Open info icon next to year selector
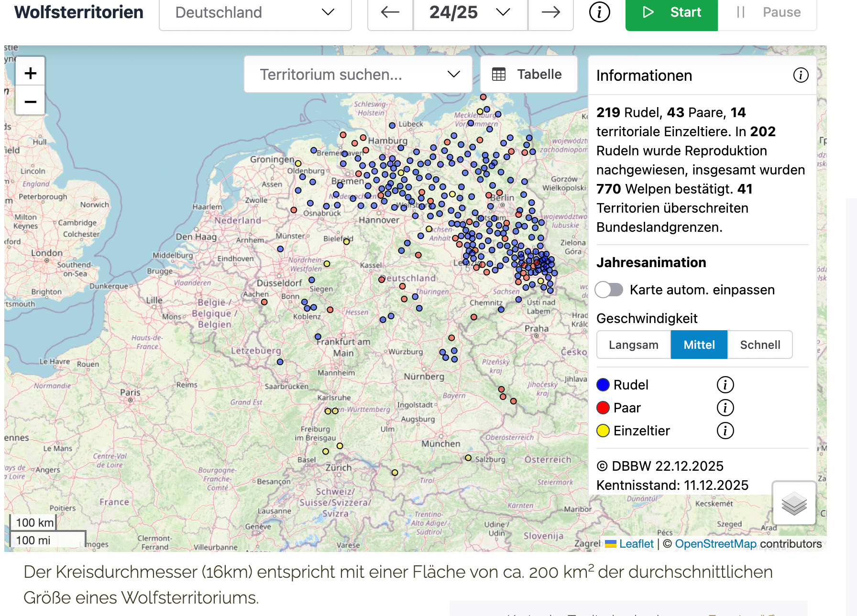Screen dimensions: 857x616 click(x=599, y=12)
